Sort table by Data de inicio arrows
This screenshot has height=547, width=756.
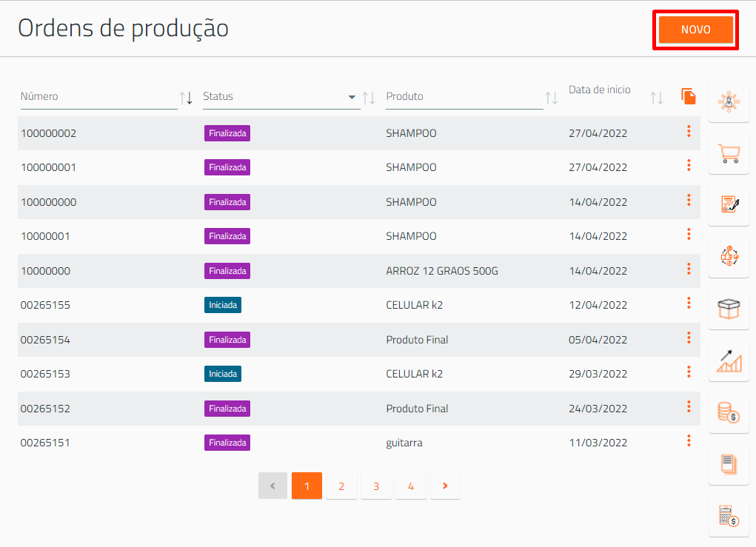(656, 98)
